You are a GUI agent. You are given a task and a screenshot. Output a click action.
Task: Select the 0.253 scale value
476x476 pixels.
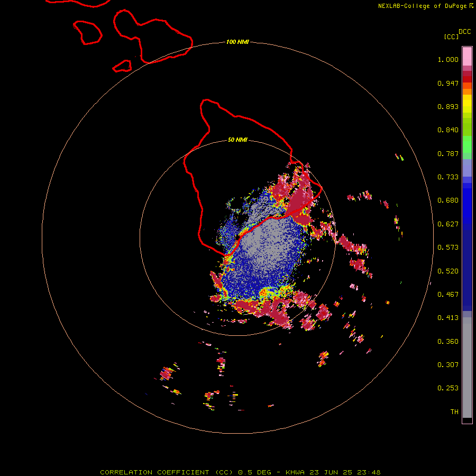pyautogui.click(x=448, y=388)
